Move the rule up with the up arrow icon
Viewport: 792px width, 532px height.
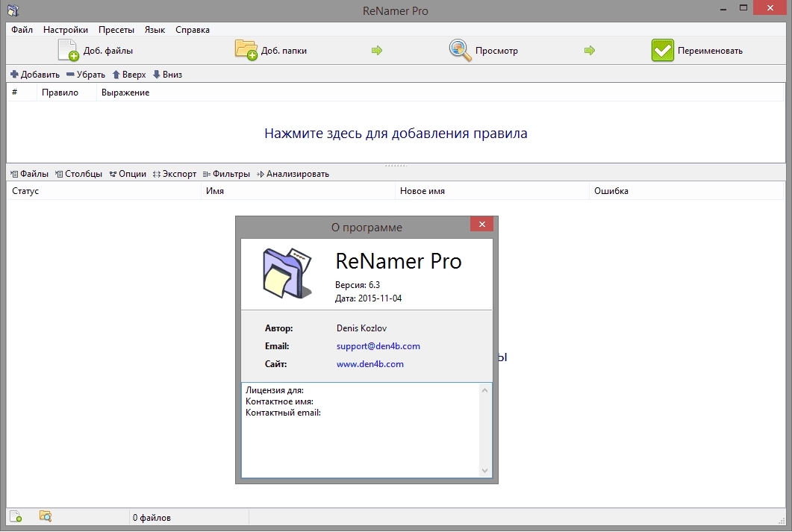click(x=116, y=74)
